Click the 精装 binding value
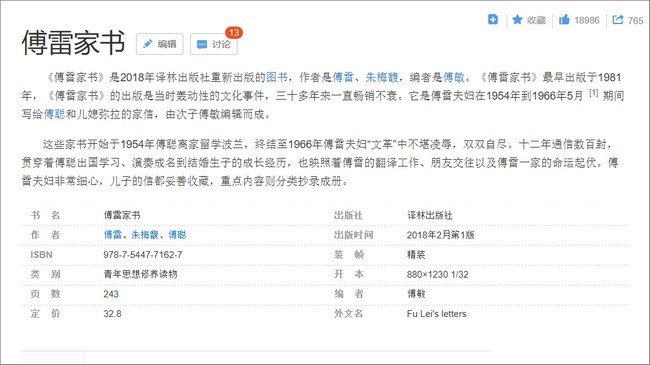This screenshot has width=650, height=365. 416,255
